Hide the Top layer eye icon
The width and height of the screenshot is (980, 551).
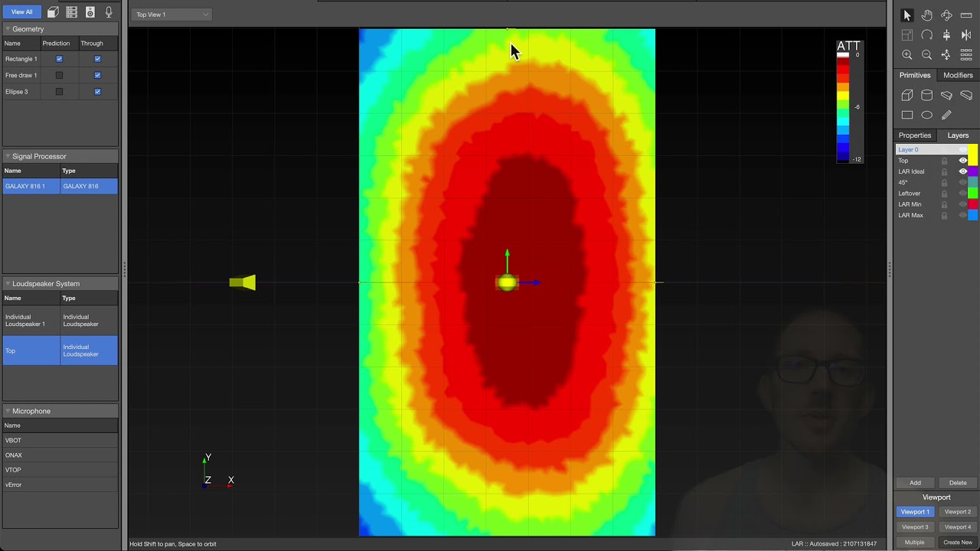click(x=963, y=161)
